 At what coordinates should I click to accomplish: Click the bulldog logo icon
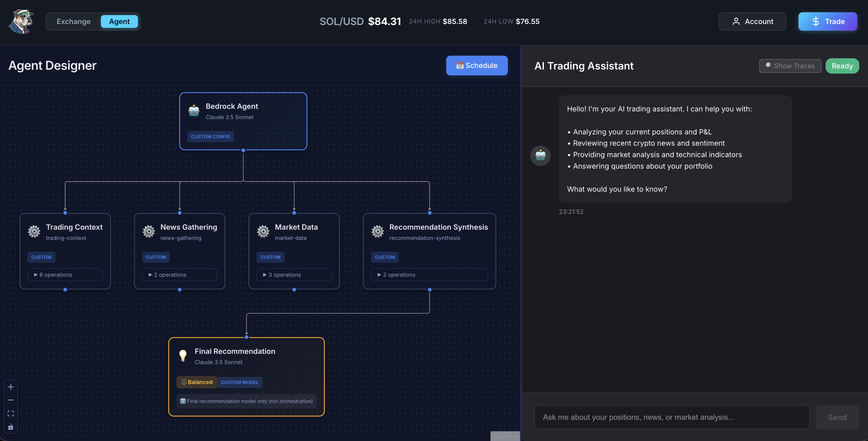(x=21, y=21)
